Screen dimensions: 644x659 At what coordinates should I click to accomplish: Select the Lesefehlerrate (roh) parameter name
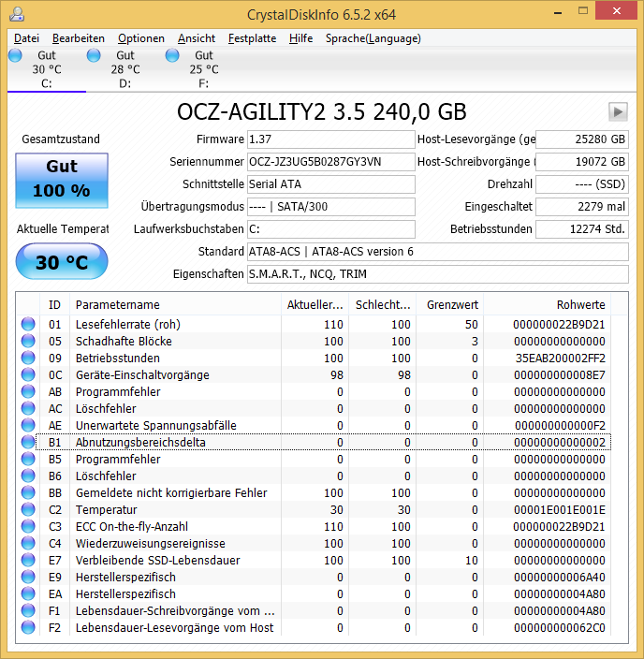tap(128, 325)
